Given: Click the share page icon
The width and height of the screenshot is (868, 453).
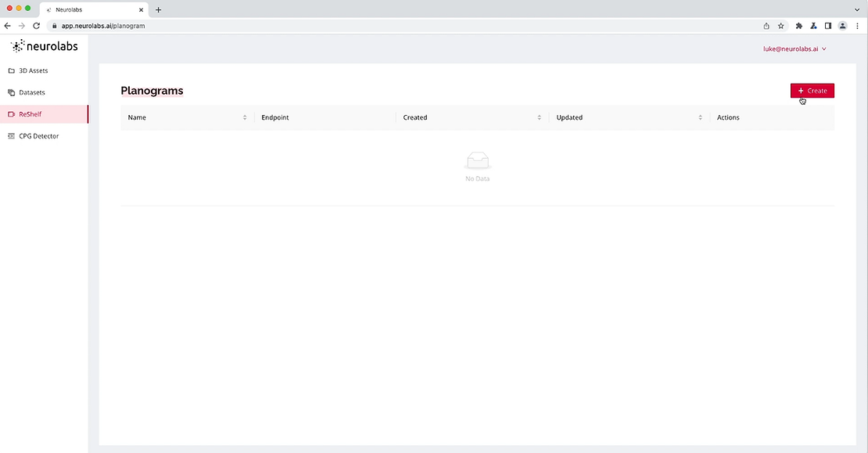Looking at the screenshot, I should point(766,26).
